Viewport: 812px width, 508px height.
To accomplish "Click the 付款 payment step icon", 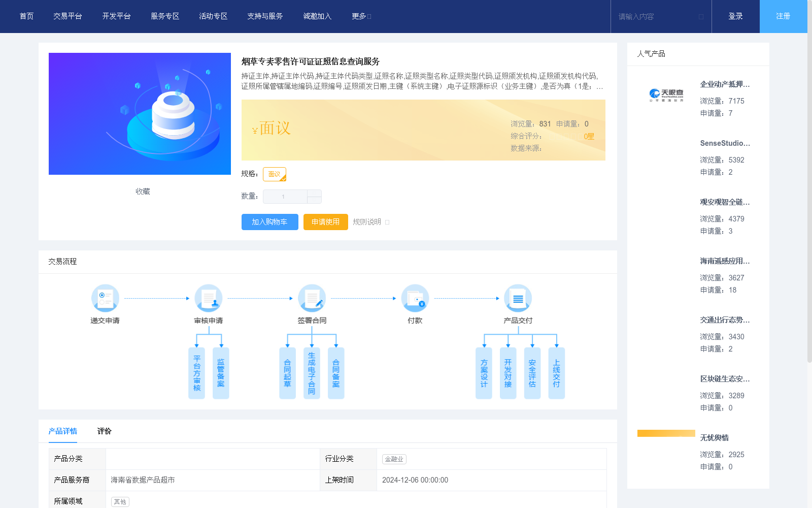I will [415, 298].
